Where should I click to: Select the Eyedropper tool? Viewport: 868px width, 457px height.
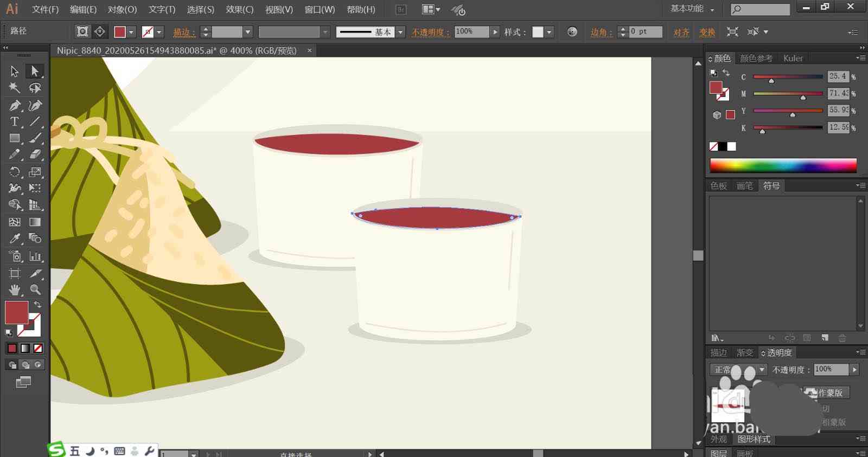pos(15,239)
